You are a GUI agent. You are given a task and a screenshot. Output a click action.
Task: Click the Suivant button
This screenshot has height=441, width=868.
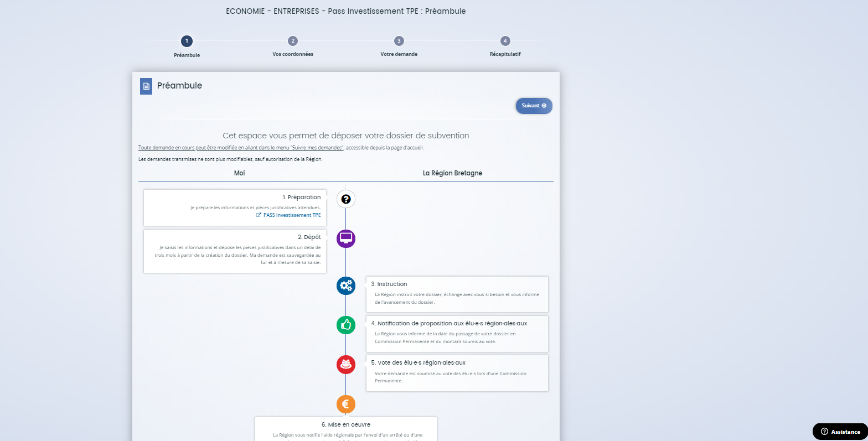[534, 106]
